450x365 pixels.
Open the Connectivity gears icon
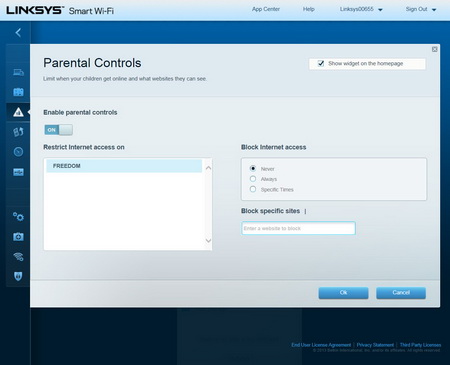(x=18, y=217)
